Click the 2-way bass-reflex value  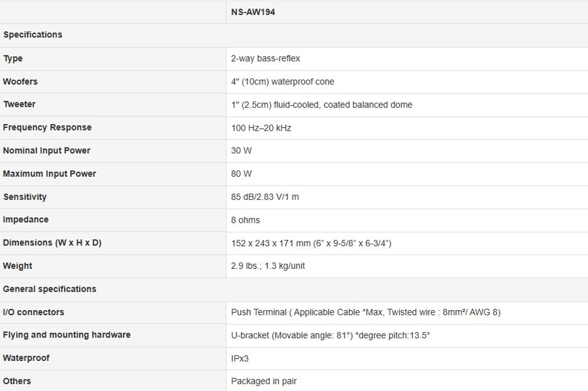(265, 58)
